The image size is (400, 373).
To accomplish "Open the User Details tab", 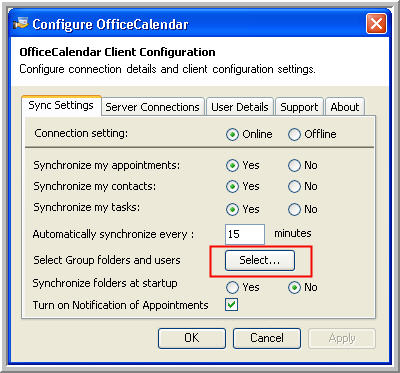I will pyautogui.click(x=240, y=107).
